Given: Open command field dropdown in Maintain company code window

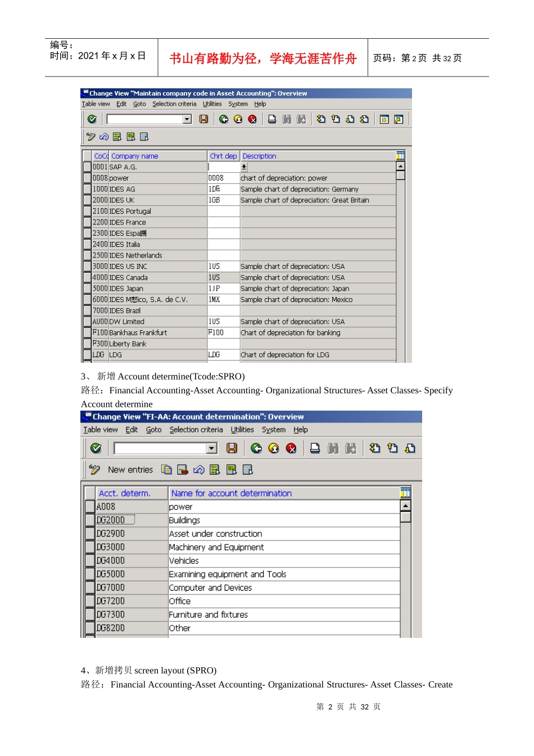Looking at the screenshot, I should click(x=187, y=119).
